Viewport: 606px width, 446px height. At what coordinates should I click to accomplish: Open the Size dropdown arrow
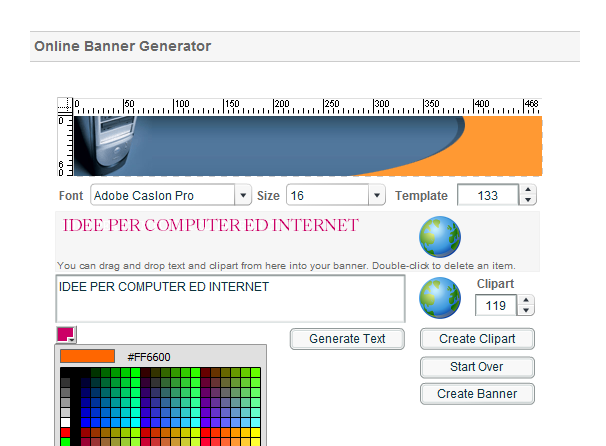pyautogui.click(x=377, y=195)
